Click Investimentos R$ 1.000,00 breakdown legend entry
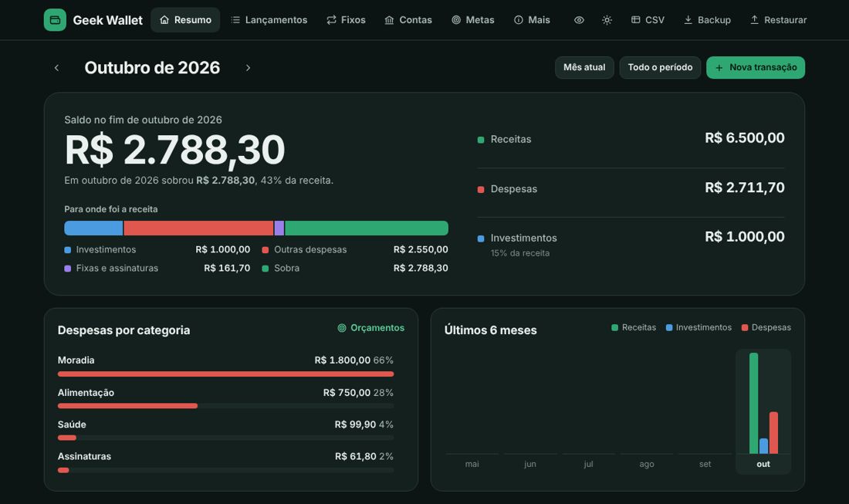Image resolution: width=849 pixels, height=504 pixels. pos(157,249)
